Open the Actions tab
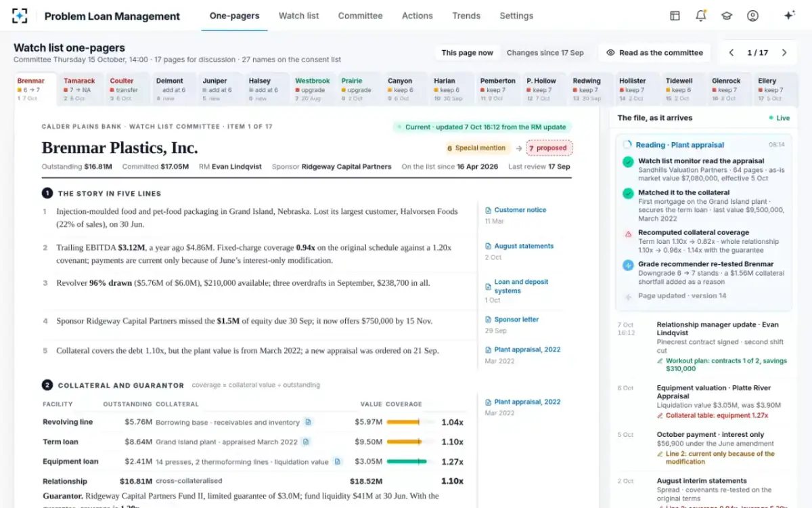This screenshot has width=812, height=508. 417,16
